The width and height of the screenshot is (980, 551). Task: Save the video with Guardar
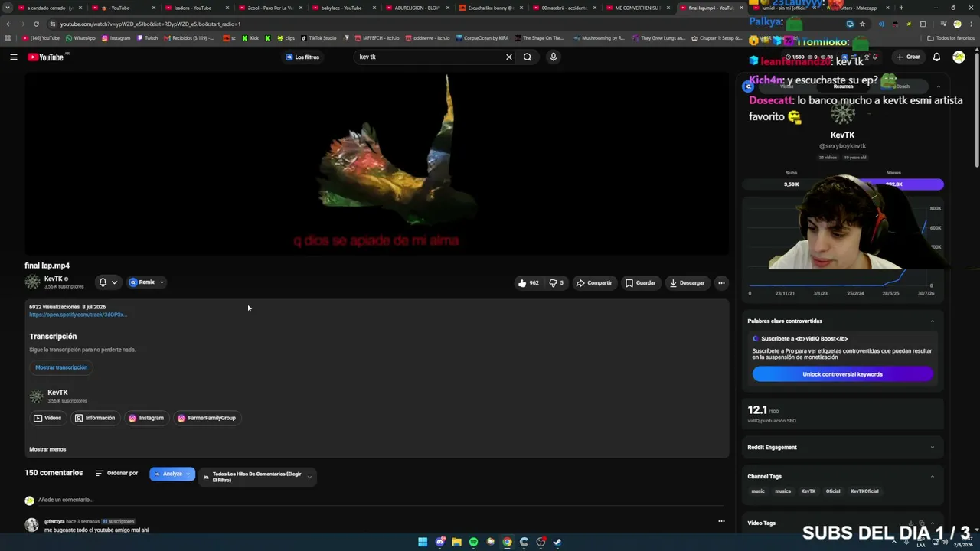point(640,283)
